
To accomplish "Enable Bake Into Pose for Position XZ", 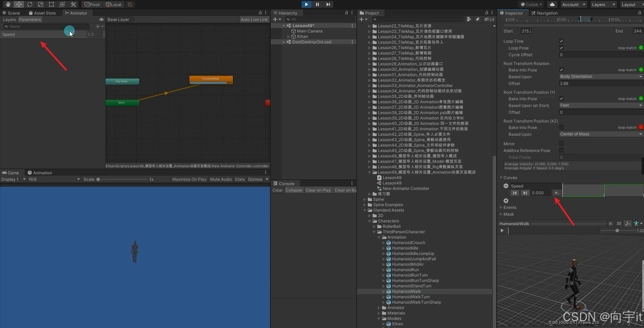I will point(561,127).
